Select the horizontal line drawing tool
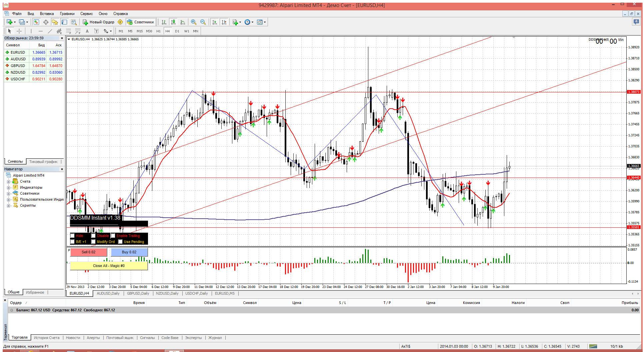The image size is (644, 352). click(x=40, y=31)
